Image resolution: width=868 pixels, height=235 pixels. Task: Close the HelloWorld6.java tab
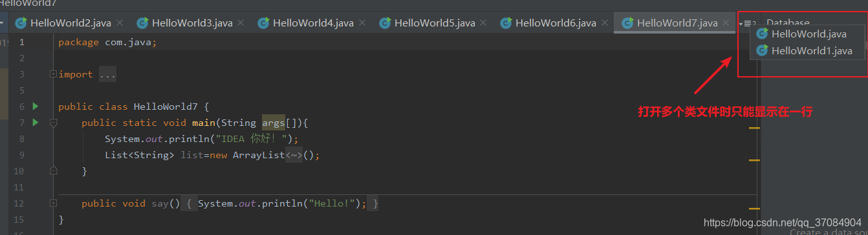(605, 23)
